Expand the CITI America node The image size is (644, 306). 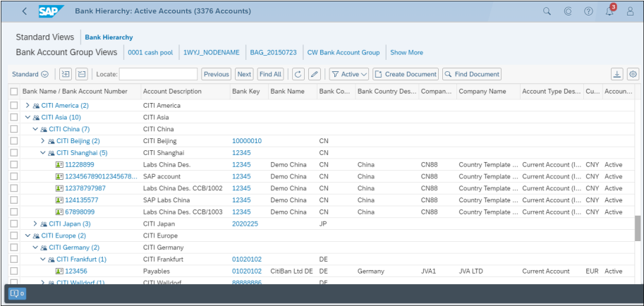(x=28, y=106)
